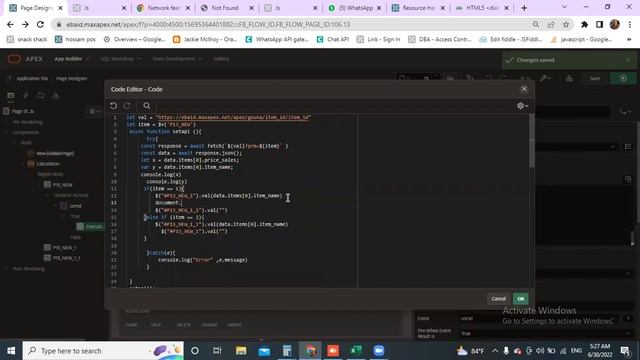Screen dimensions: 640x360
Task: Open the Fire When Event Result dropdown
Action: [x=544, y=333]
